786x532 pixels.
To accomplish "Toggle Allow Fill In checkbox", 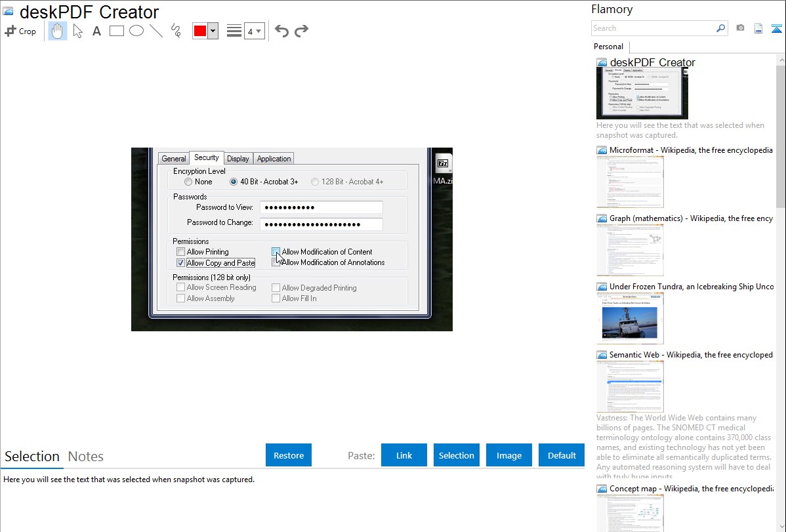I will point(276,298).
